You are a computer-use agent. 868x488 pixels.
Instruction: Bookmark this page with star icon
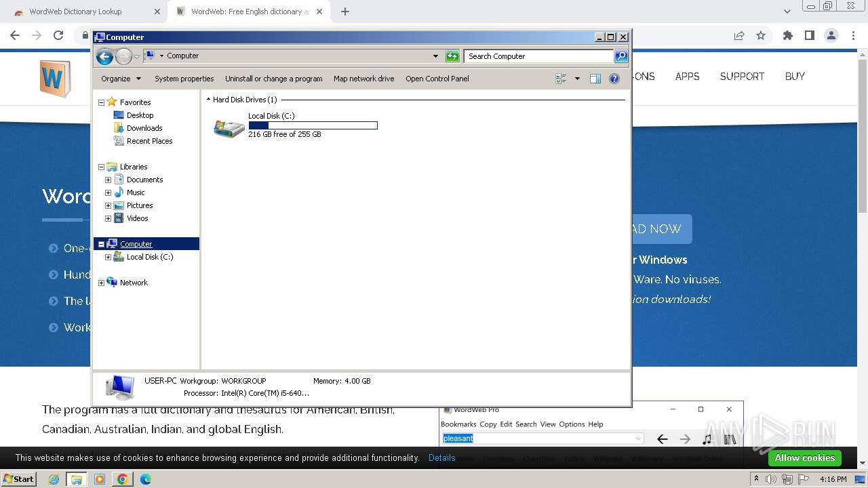(x=761, y=35)
